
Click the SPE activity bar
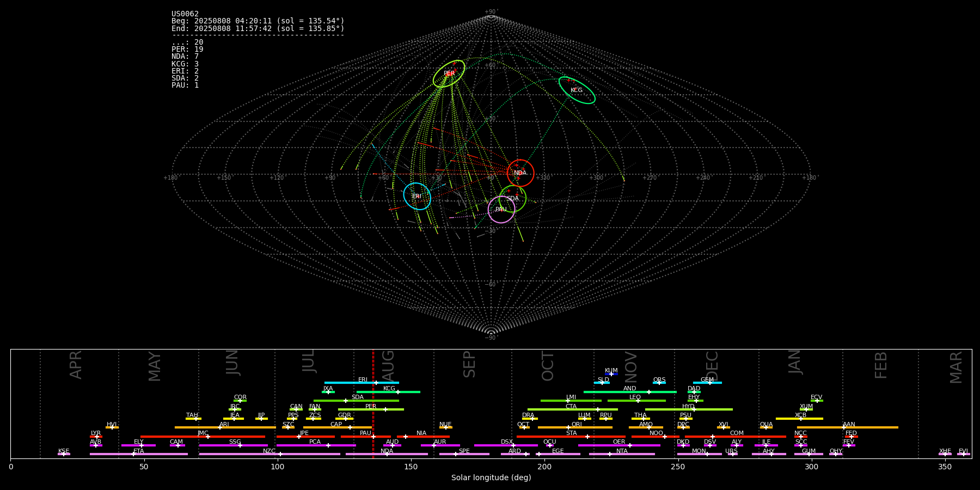pyautogui.click(x=464, y=454)
